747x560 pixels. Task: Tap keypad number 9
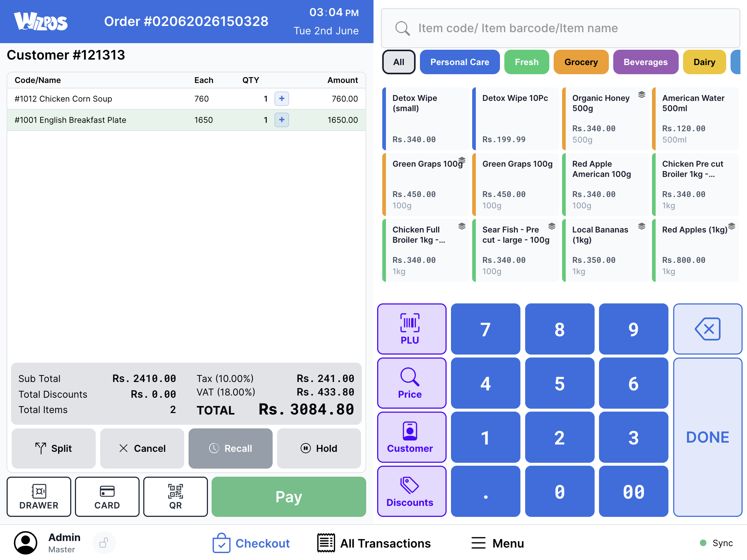click(x=633, y=329)
